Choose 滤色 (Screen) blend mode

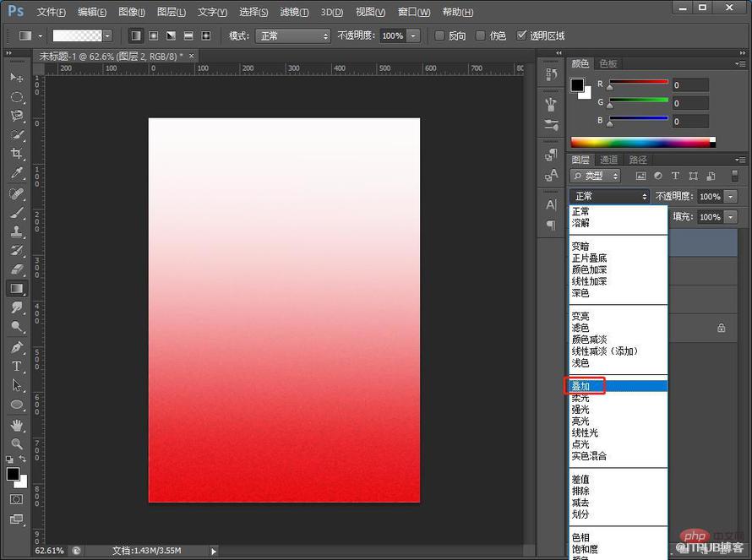[618, 328]
